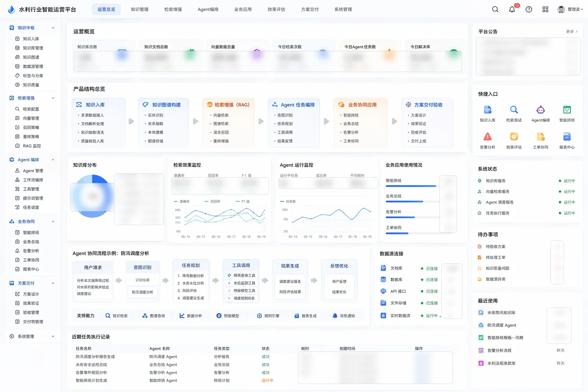The width and height of the screenshot is (588, 392).
Task: Open 知识图谱 in sidebar
Action: pos(31,57)
